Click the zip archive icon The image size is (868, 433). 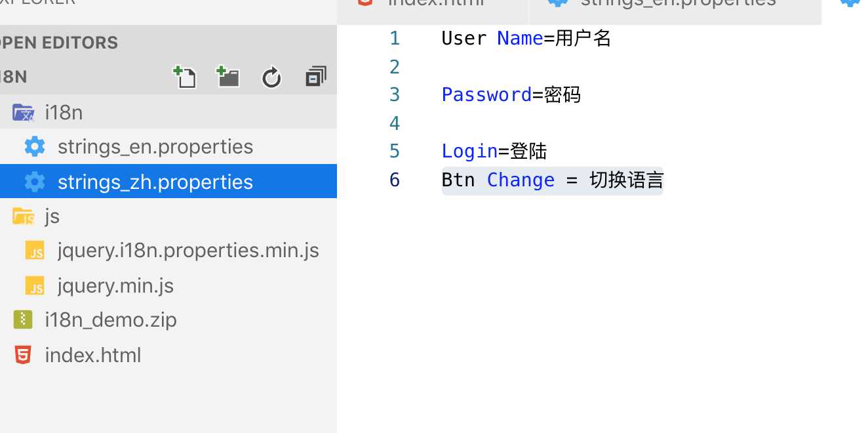click(23, 320)
